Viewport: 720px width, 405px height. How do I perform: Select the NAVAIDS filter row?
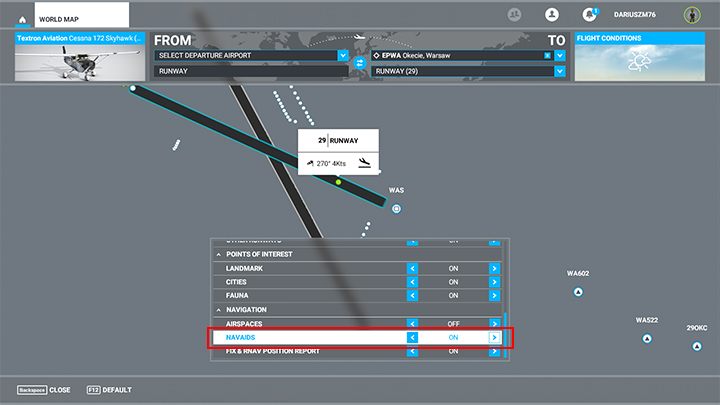[x=357, y=338]
